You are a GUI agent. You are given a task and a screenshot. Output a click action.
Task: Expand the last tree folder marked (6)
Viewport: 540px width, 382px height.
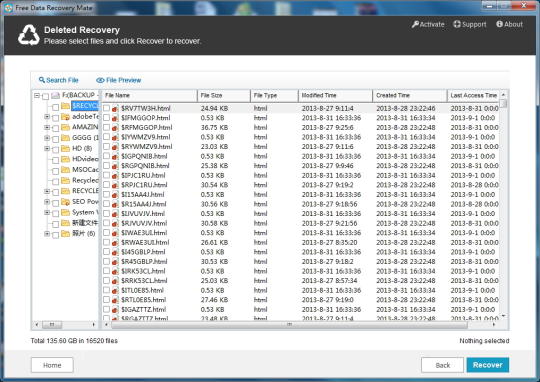[x=47, y=234]
